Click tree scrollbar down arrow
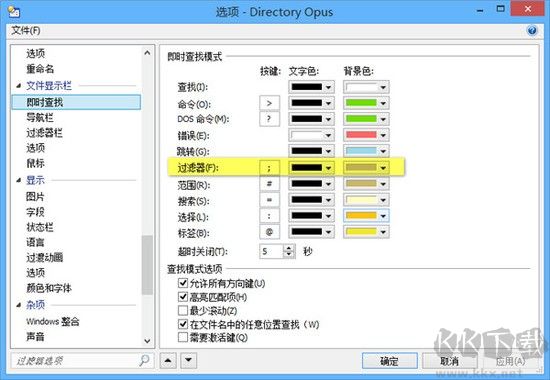Screen dimensions: 550x380 pyautogui.click(x=147, y=341)
